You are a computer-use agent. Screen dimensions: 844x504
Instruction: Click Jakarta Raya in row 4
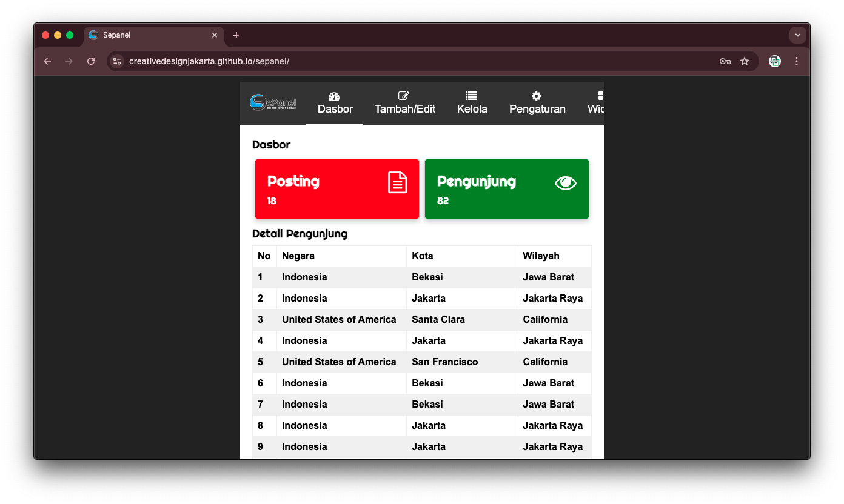tap(553, 340)
